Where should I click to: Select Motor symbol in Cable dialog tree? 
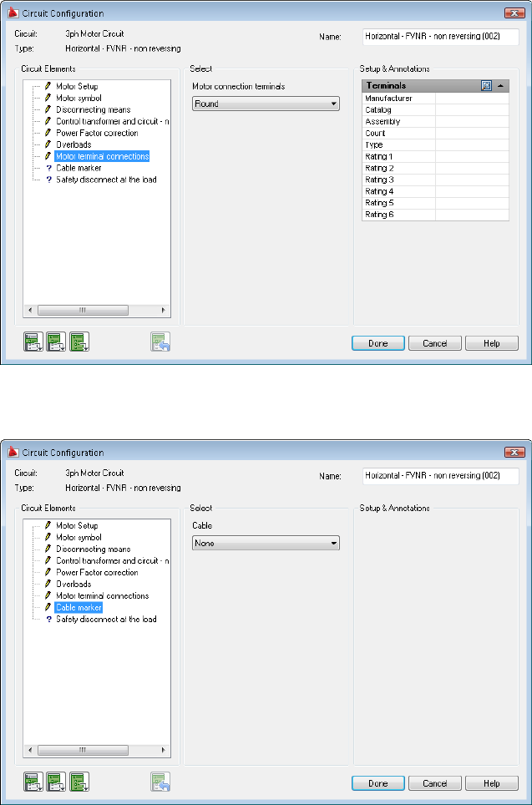click(x=79, y=537)
